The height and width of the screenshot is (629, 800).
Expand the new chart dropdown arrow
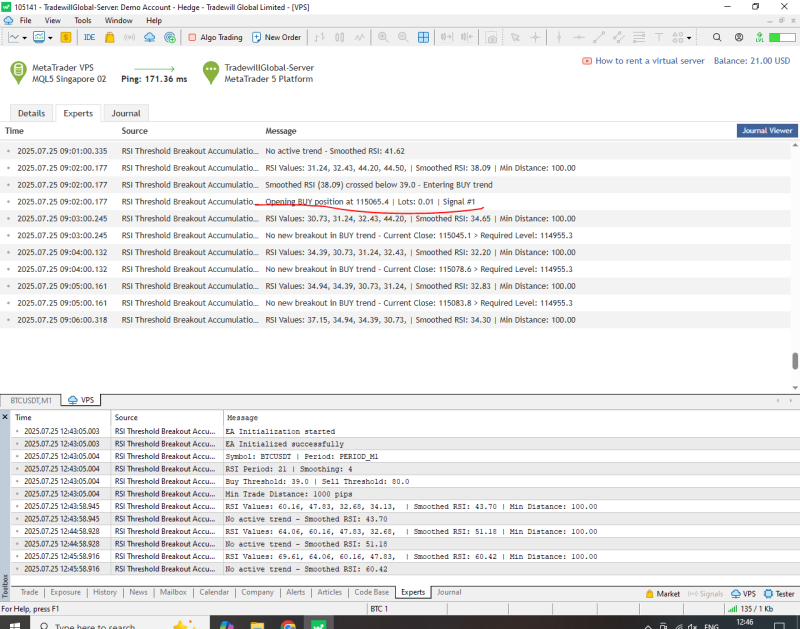tap(24, 38)
